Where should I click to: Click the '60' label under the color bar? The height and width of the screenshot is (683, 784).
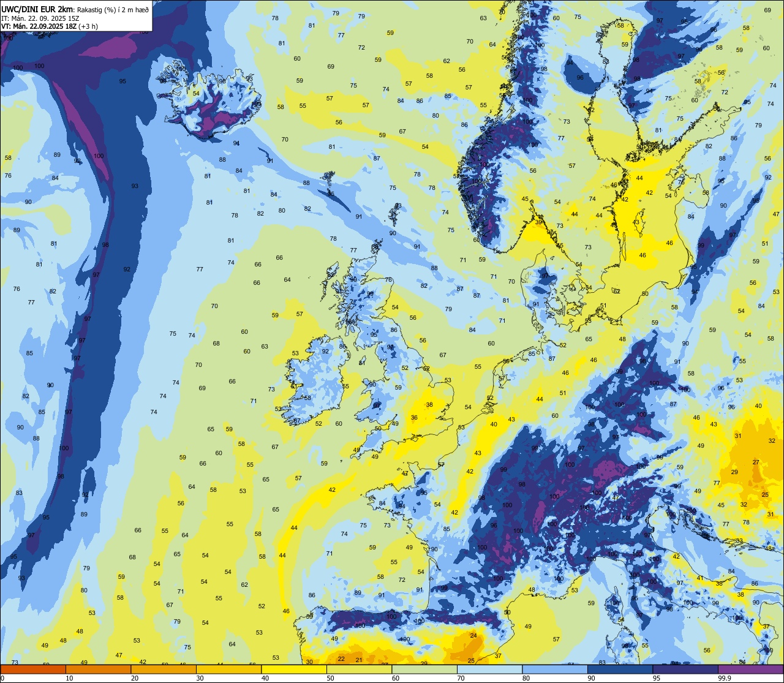coord(396,678)
